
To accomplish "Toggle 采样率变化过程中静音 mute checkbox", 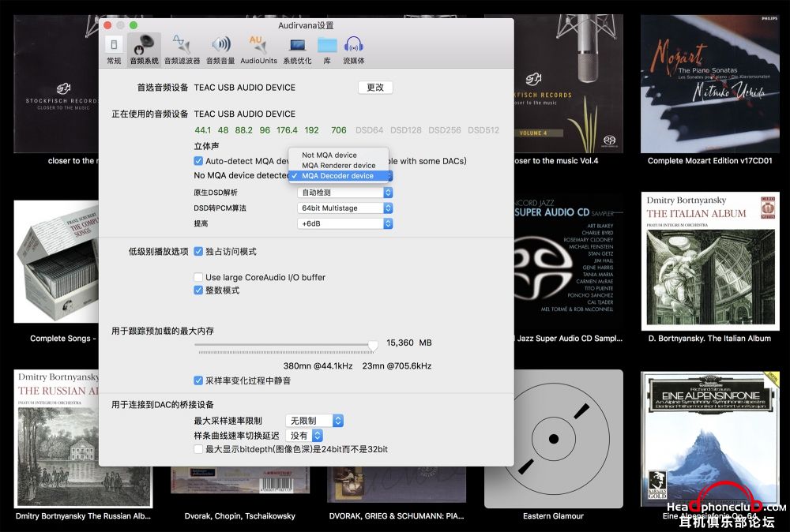I will coord(198,380).
